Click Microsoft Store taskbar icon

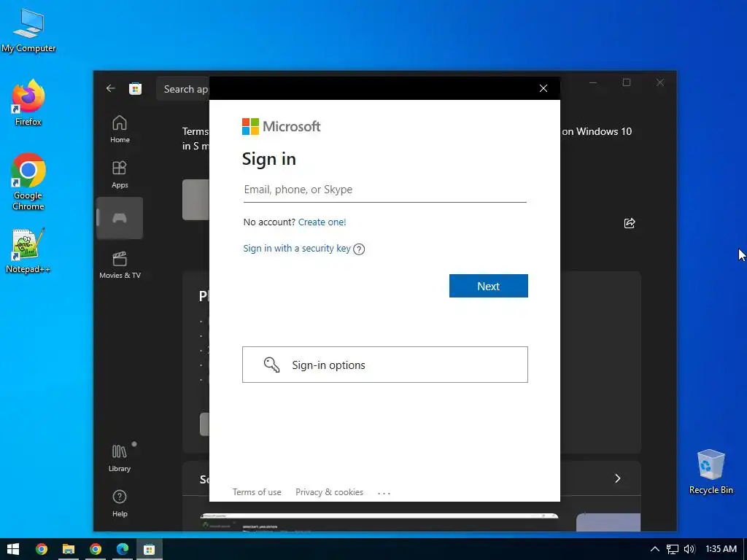[x=149, y=549]
